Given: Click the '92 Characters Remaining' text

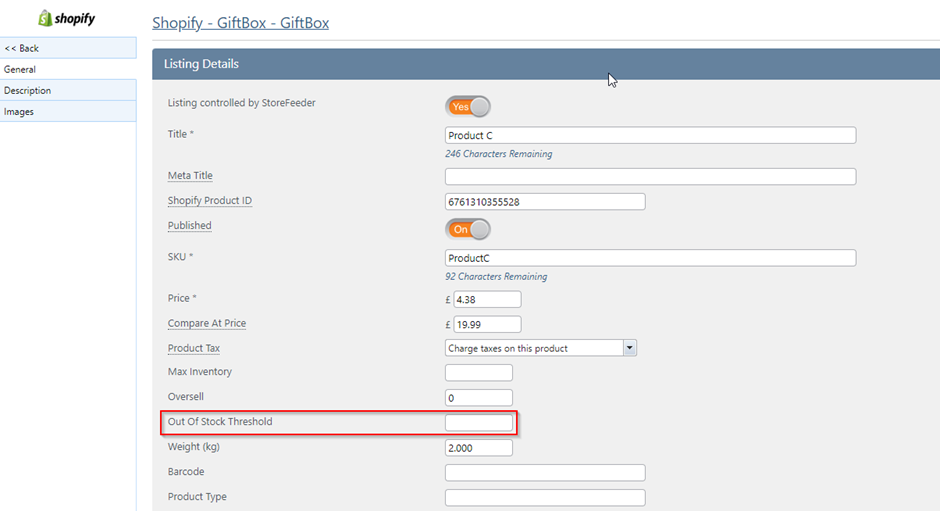Looking at the screenshot, I should pos(496,276).
